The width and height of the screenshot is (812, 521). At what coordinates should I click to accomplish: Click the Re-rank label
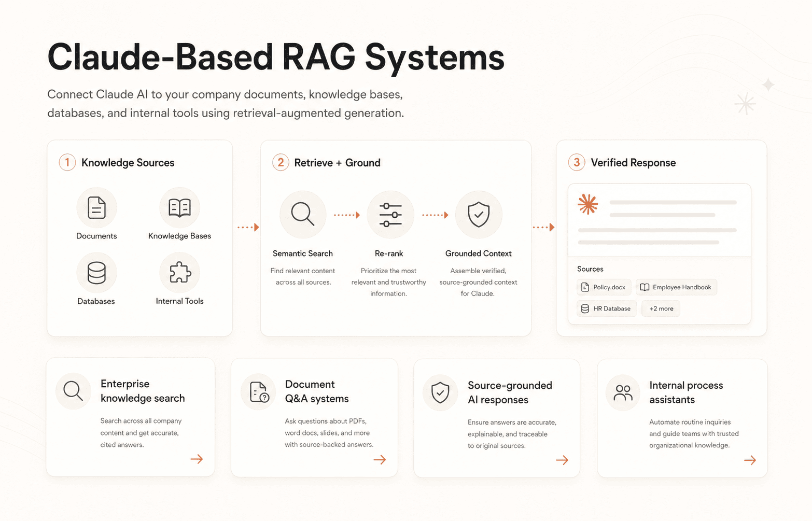389,254
